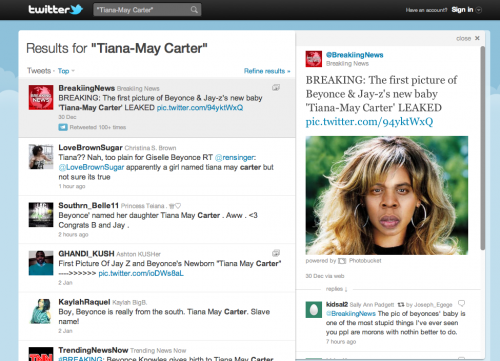This screenshot has height=361, width=500.
Task: Click GHANDI_KUSH avatar
Action: coord(41,263)
